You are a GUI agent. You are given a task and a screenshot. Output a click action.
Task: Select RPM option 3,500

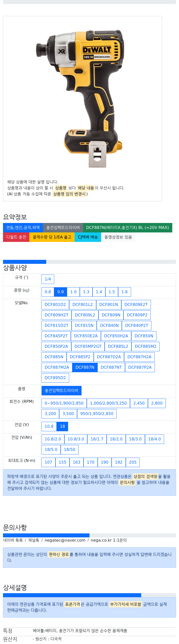pos(68,414)
